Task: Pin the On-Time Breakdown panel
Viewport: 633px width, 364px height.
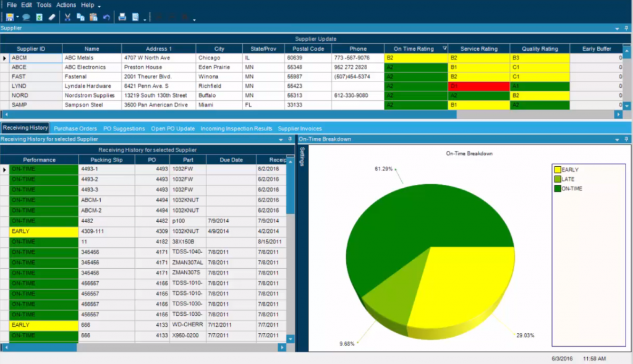Action: pyautogui.click(x=626, y=139)
